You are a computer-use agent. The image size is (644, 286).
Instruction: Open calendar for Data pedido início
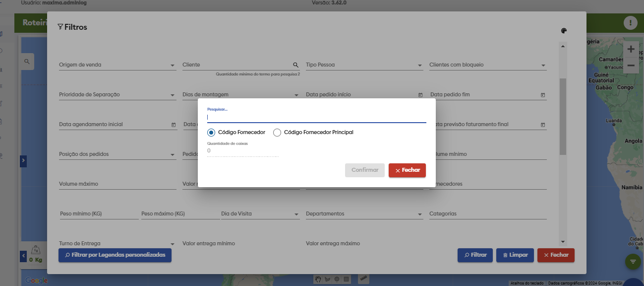pos(420,95)
